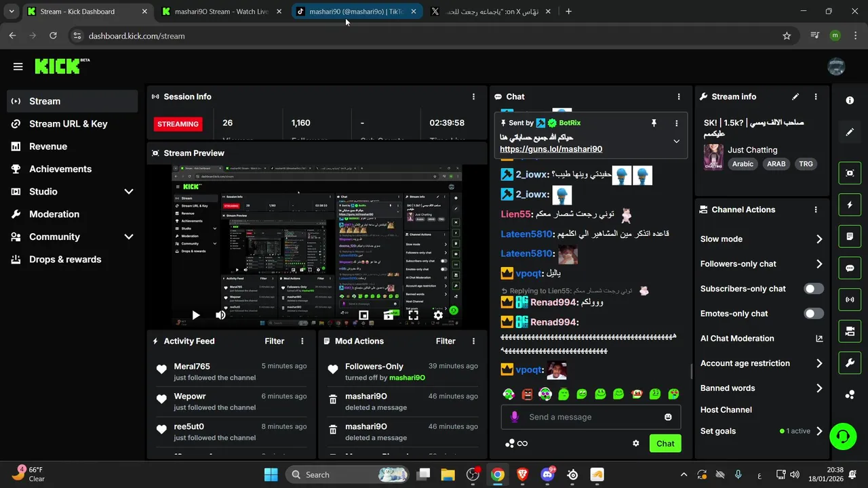Switch to the X (Twitter) browser tab
Screen dimensions: 868x488
(492, 12)
